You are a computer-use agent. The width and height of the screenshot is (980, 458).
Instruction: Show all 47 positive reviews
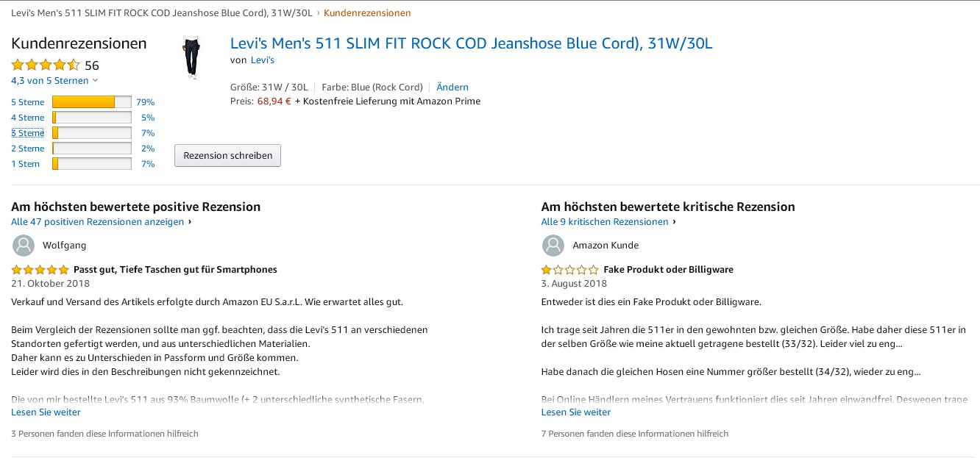coord(97,222)
